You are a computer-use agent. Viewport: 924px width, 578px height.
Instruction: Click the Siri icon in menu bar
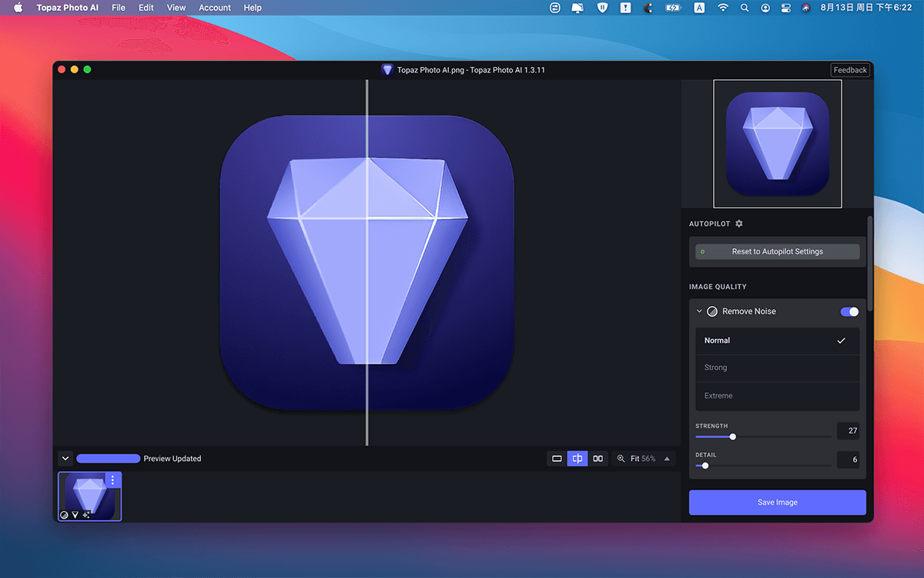tap(806, 8)
